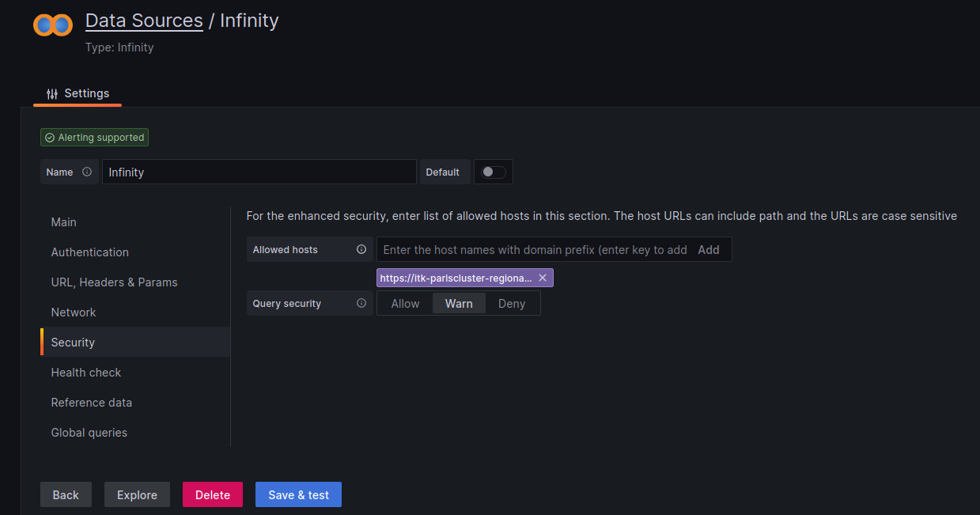Click the info icon beside Allowed hosts
This screenshot has height=515, width=980.
[361, 249]
